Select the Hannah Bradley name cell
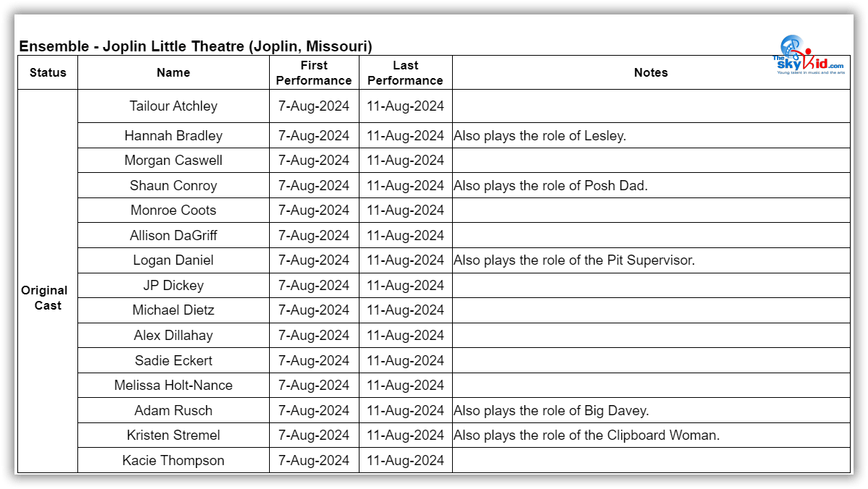This screenshot has width=868, height=489. coord(174,135)
